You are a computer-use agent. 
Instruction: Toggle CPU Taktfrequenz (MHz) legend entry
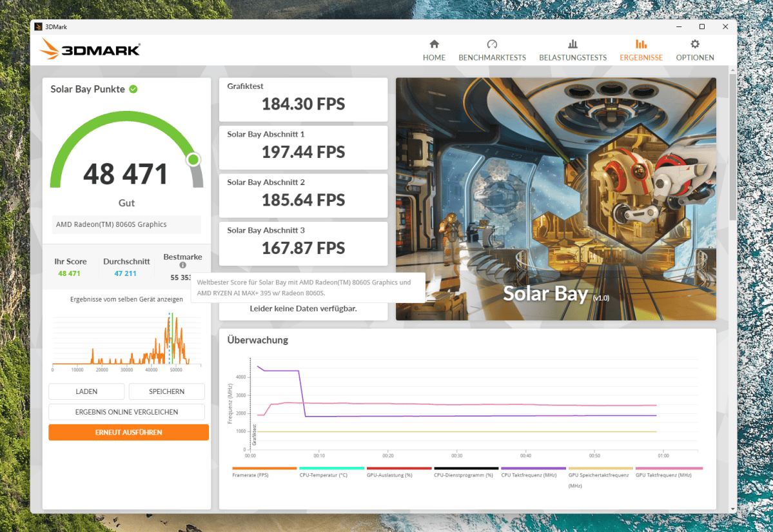click(533, 472)
